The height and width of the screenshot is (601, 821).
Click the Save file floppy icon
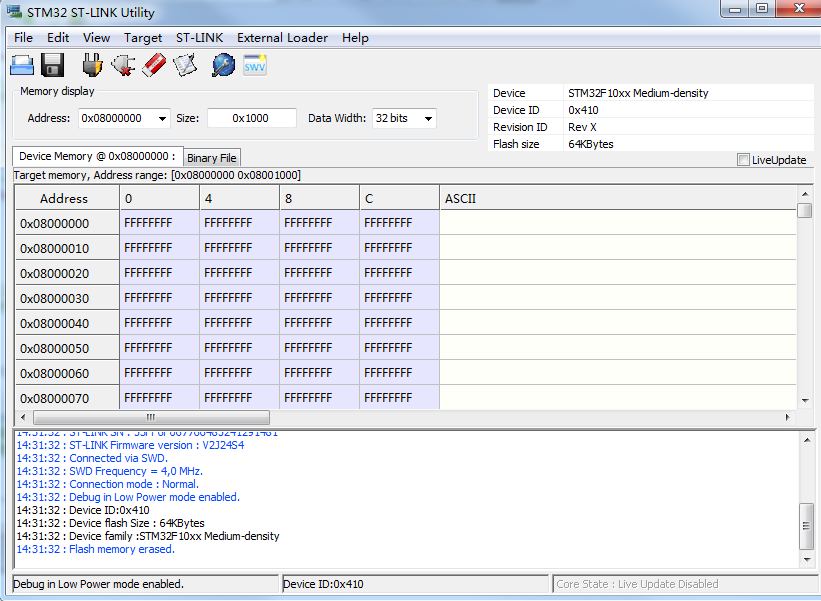[52, 65]
